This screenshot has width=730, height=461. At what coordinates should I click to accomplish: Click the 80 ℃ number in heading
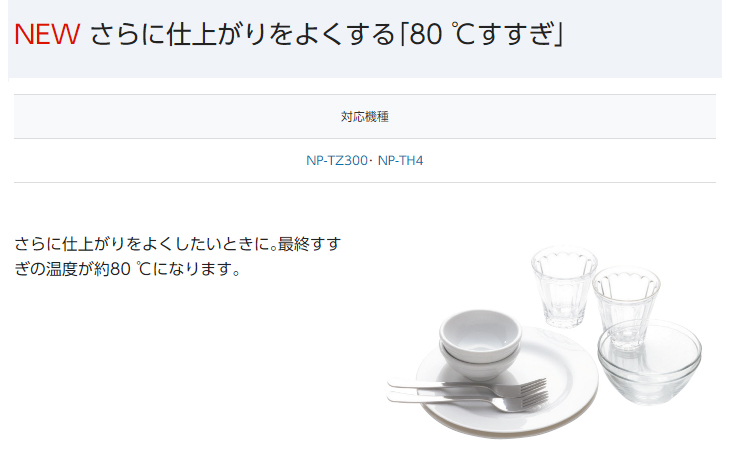click(x=442, y=34)
